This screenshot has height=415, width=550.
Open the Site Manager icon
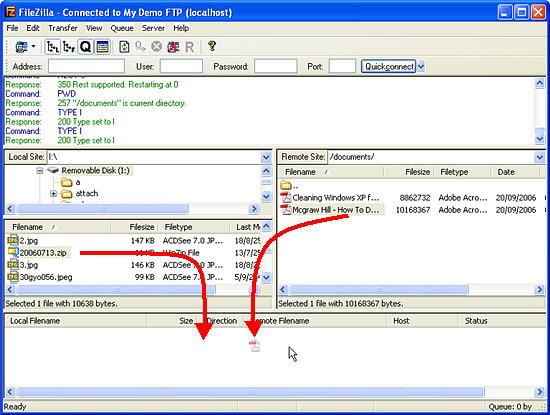coord(21,47)
